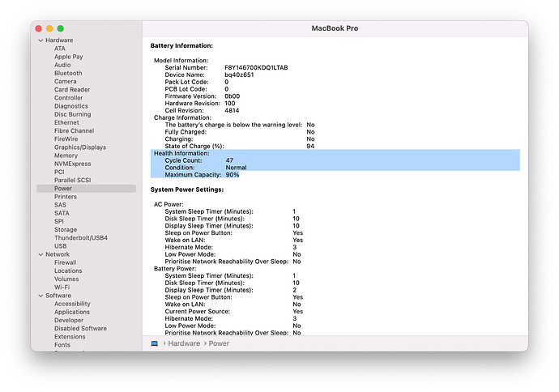Click the laptop icon in the path bar
This screenshot has height=392, width=559.
(155, 343)
